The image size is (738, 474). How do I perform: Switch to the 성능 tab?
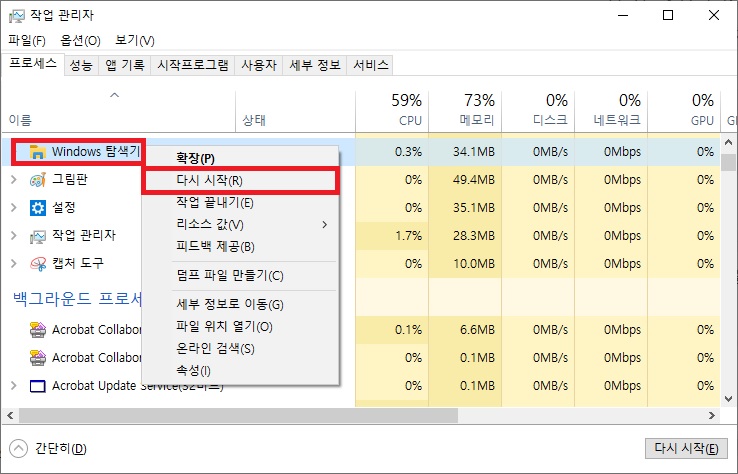(x=81, y=65)
